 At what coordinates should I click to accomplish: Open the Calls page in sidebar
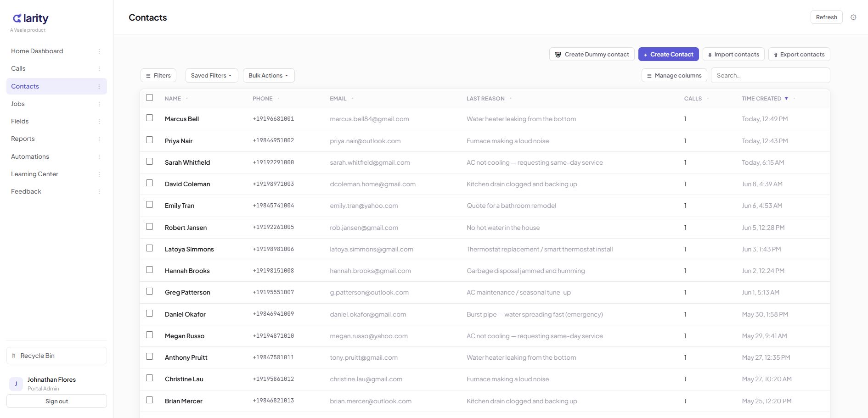click(x=18, y=68)
